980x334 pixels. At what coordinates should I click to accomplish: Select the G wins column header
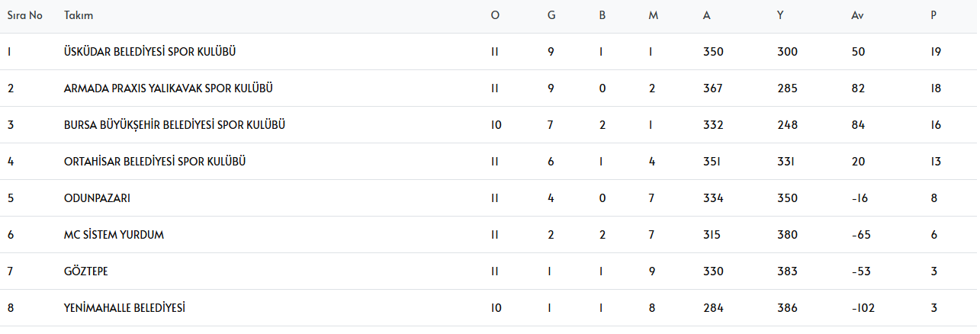coord(551,15)
